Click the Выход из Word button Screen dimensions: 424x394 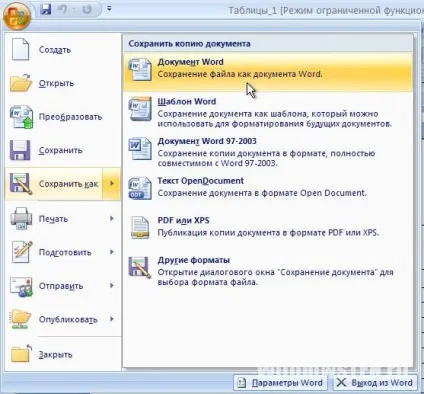click(x=375, y=383)
